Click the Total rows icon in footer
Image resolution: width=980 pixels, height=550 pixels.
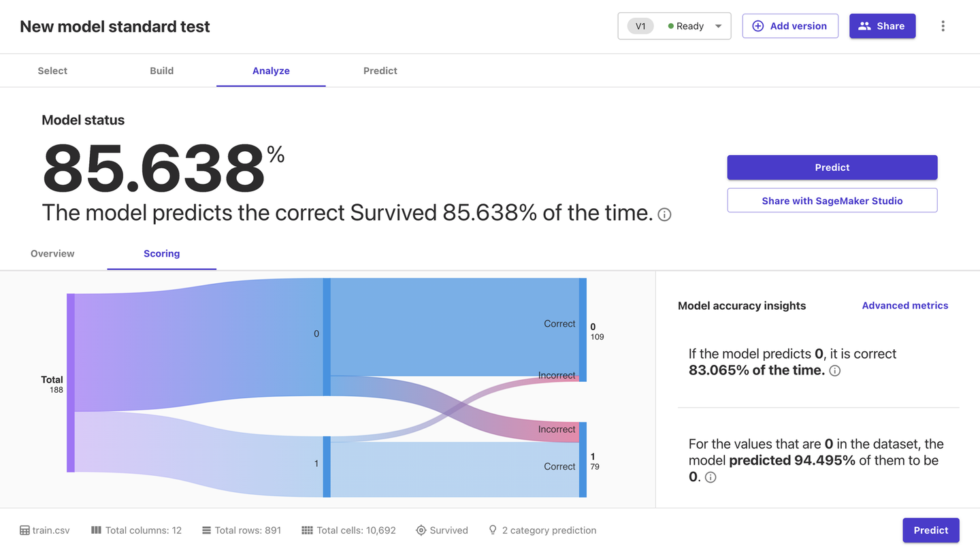[x=206, y=530]
